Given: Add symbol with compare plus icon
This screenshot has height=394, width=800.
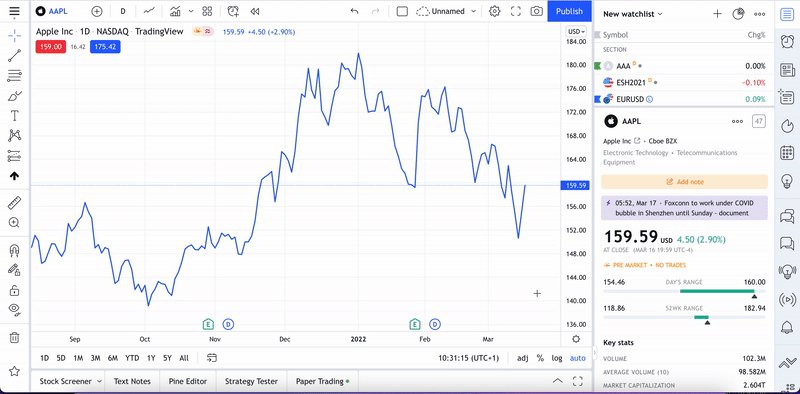Looking at the screenshot, I should (96, 11).
